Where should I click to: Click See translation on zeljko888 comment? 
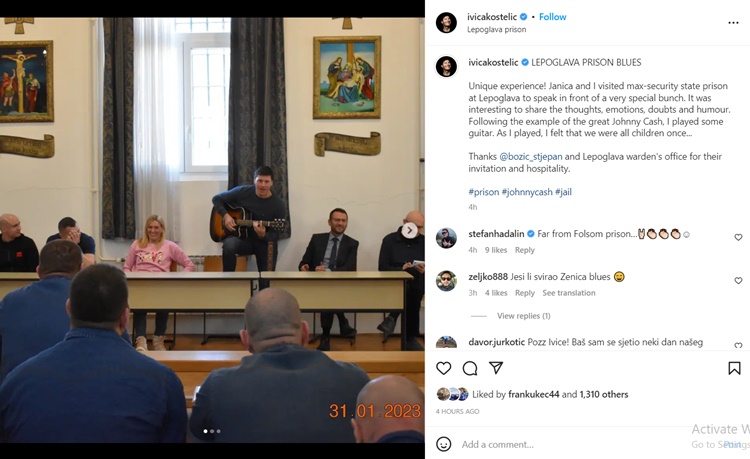569,293
